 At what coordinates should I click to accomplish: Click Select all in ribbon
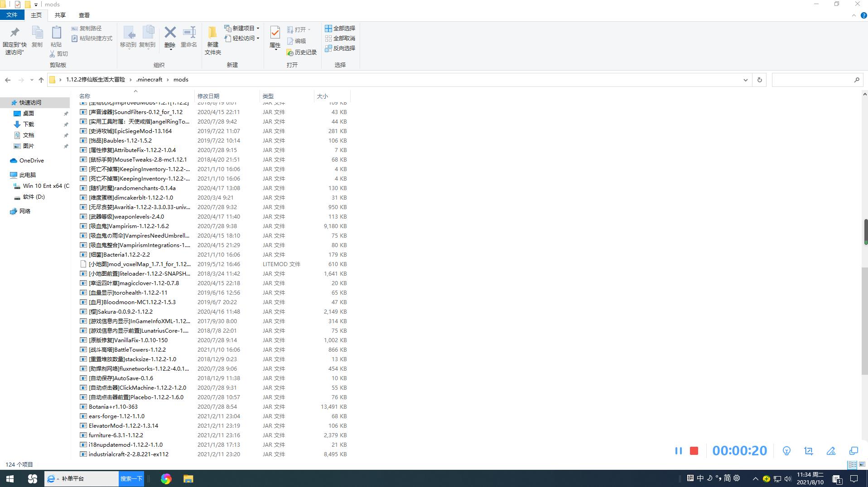pos(340,28)
